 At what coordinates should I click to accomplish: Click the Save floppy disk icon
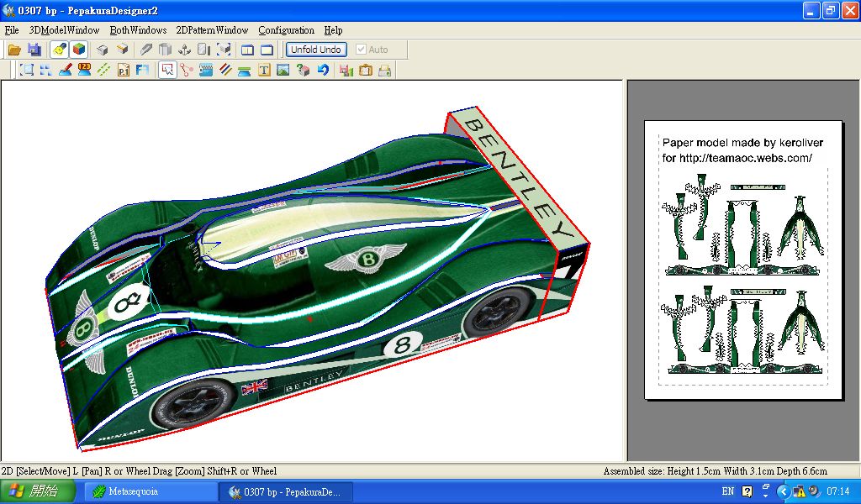pyautogui.click(x=34, y=50)
